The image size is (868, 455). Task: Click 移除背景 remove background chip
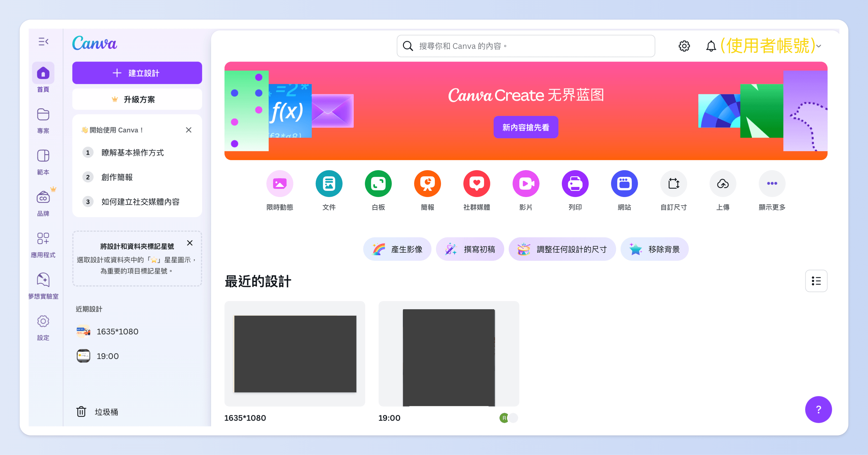click(654, 249)
